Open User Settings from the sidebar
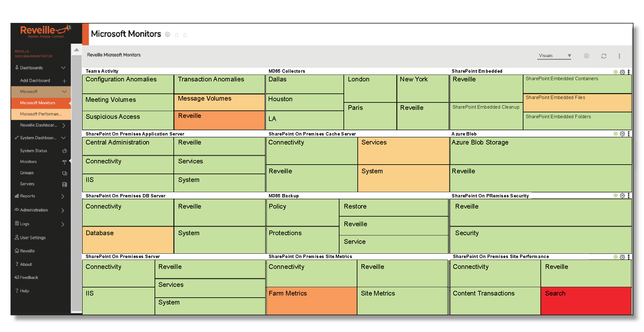The image size is (644, 332). (30, 237)
